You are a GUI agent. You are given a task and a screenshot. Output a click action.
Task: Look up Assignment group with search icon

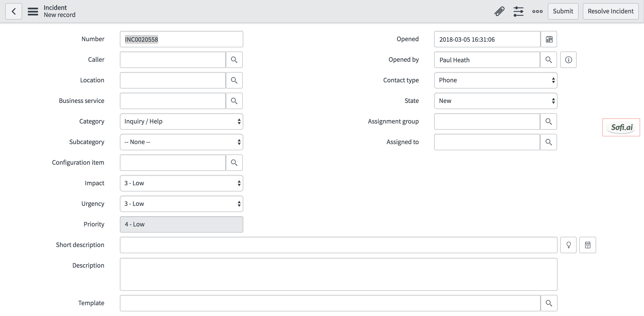(549, 121)
